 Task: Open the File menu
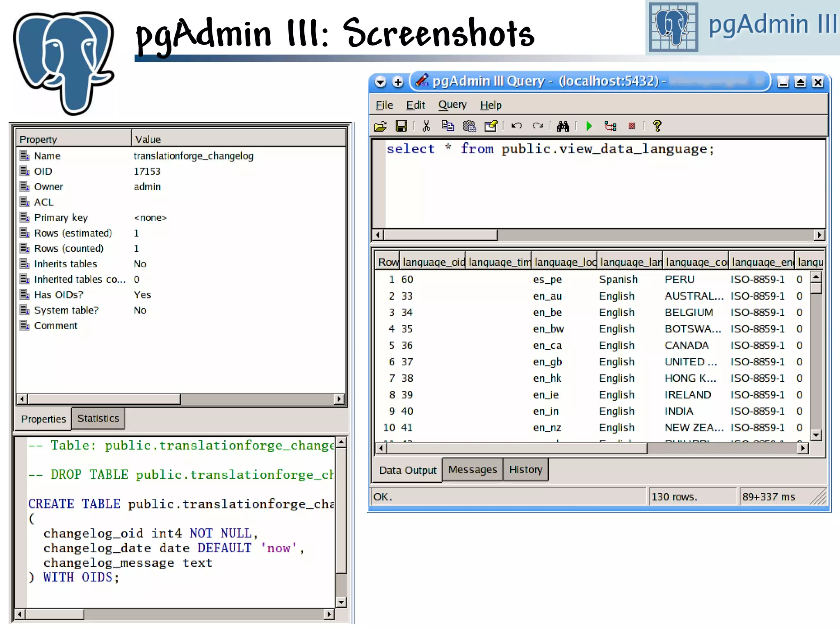384,105
